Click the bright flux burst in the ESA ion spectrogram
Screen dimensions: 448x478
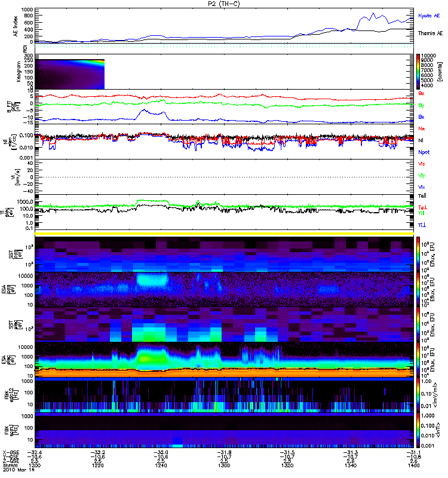(152, 280)
